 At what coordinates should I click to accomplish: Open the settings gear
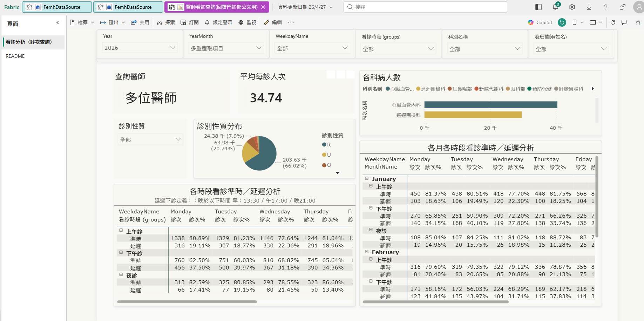click(572, 7)
